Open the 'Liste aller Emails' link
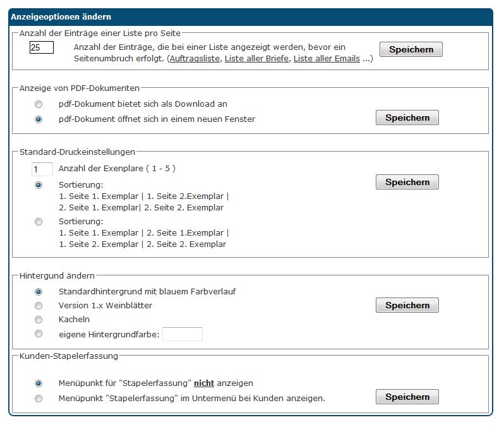This screenshot has height=427, width=504. click(x=327, y=59)
